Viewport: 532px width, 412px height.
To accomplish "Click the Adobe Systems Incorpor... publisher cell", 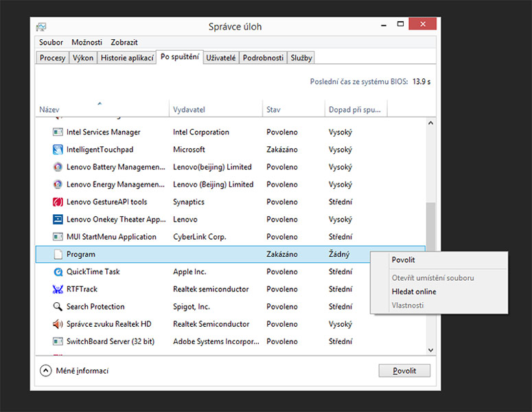I will click(216, 341).
